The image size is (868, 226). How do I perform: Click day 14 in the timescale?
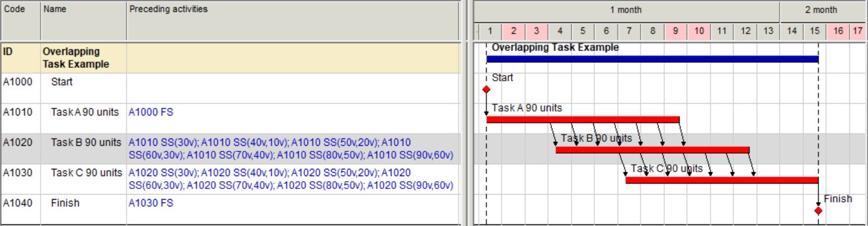[x=792, y=31]
